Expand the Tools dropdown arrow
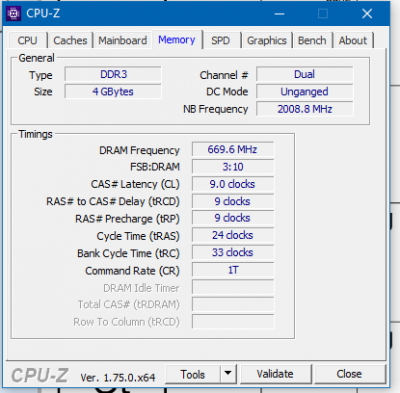The height and width of the screenshot is (393, 400). pyautogui.click(x=228, y=374)
